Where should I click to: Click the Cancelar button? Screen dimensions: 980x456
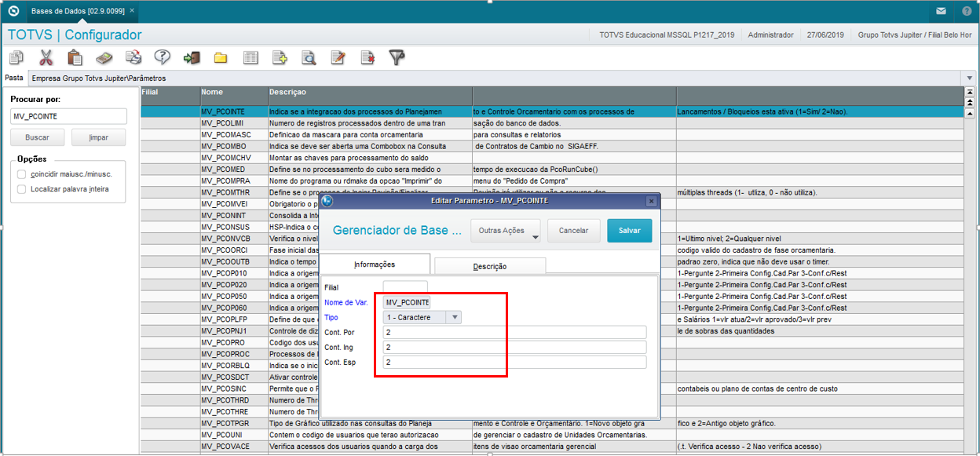click(573, 231)
